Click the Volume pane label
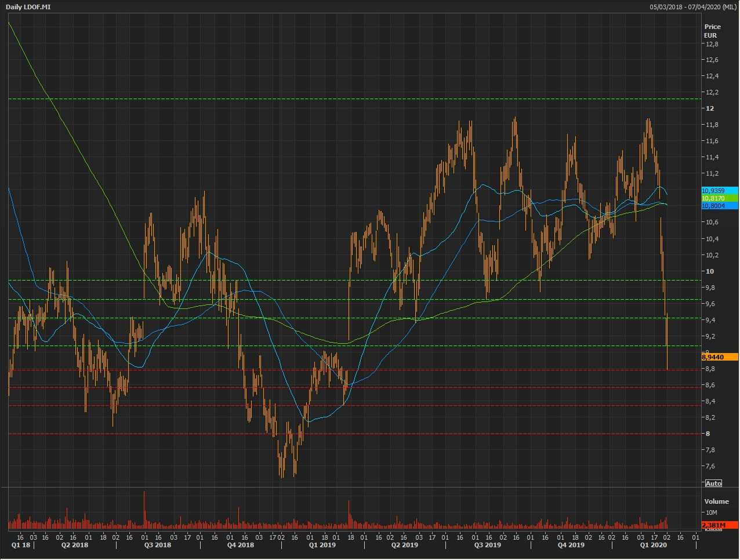 (x=716, y=501)
